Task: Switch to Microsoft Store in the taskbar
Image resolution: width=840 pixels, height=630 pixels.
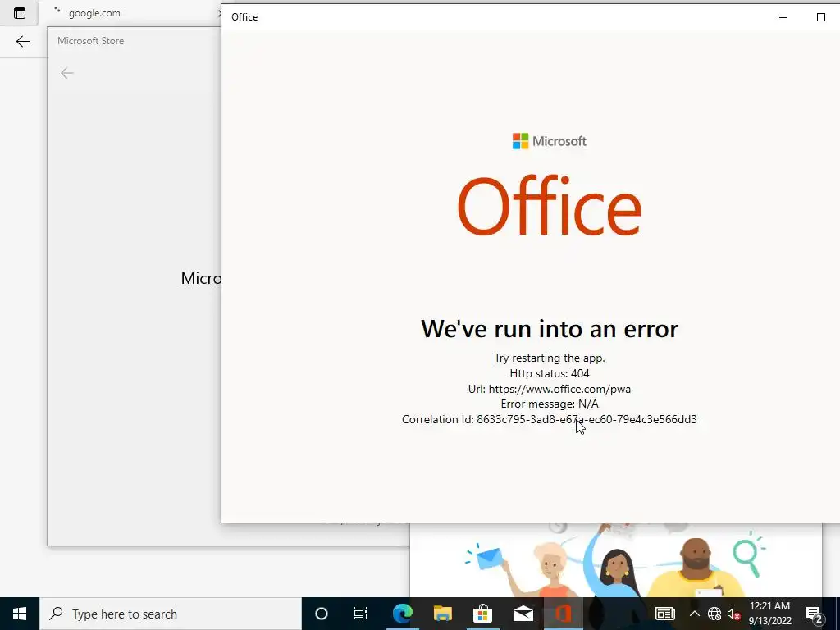Action: pyautogui.click(x=482, y=614)
